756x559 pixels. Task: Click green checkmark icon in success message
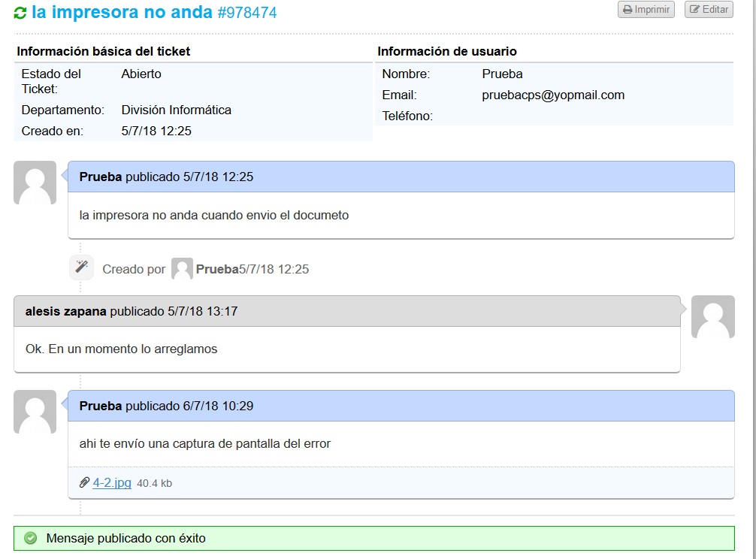point(31,538)
